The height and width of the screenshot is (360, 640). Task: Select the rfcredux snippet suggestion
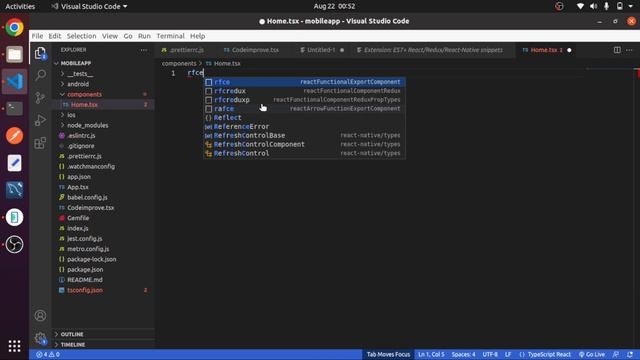tap(304, 91)
